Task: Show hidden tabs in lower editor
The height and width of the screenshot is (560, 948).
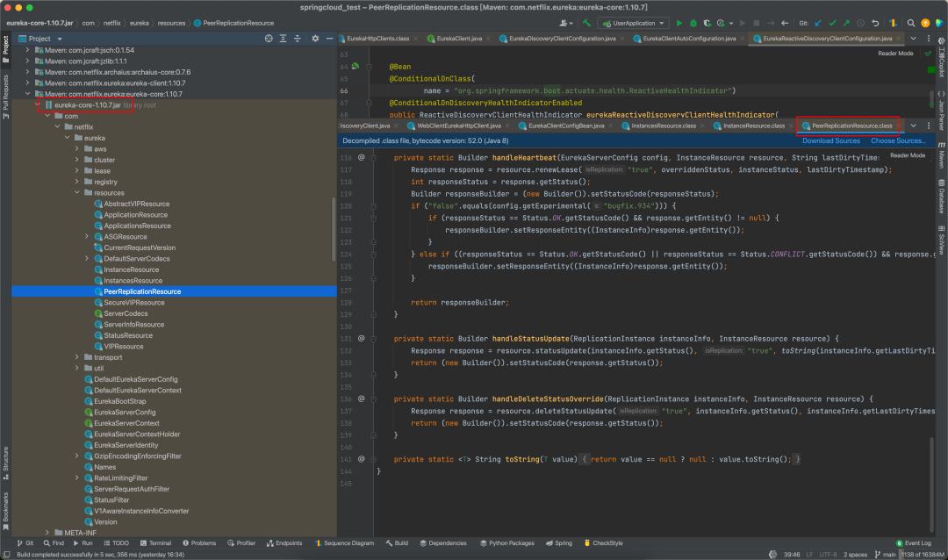Action: pyautogui.click(x=914, y=126)
